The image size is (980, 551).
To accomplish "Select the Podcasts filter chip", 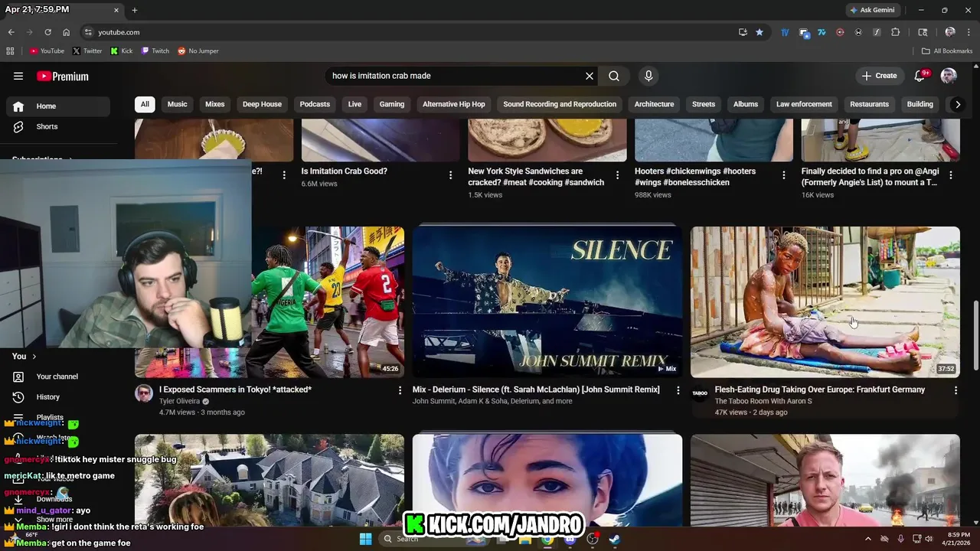I will tap(315, 104).
